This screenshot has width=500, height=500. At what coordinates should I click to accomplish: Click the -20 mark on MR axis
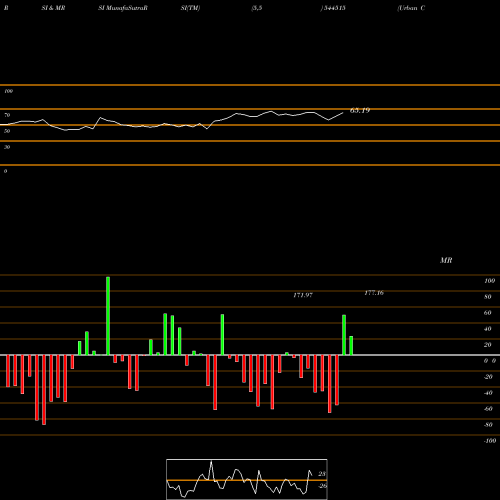tap(488, 377)
